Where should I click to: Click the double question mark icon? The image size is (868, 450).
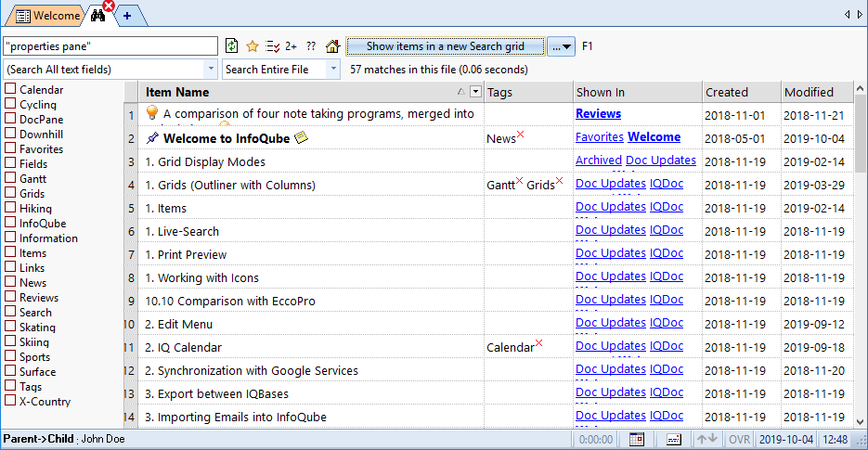pos(311,46)
